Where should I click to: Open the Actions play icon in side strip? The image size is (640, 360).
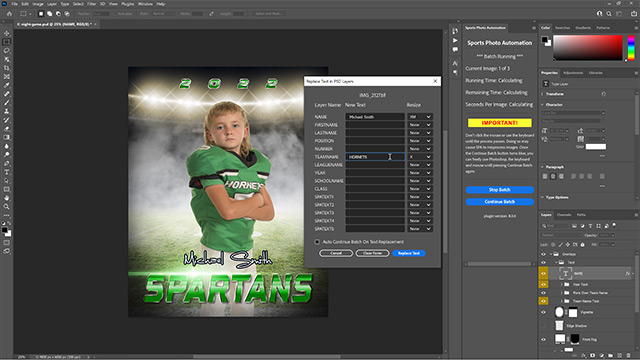[x=455, y=40]
